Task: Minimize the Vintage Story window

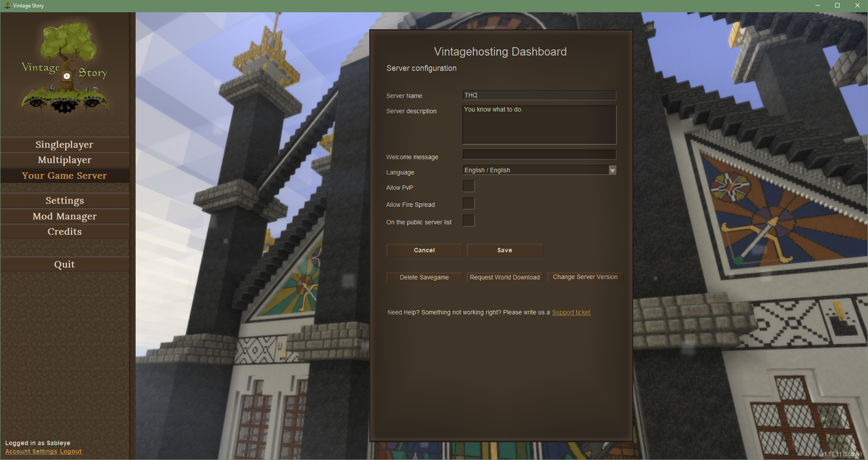Action: coord(817,6)
